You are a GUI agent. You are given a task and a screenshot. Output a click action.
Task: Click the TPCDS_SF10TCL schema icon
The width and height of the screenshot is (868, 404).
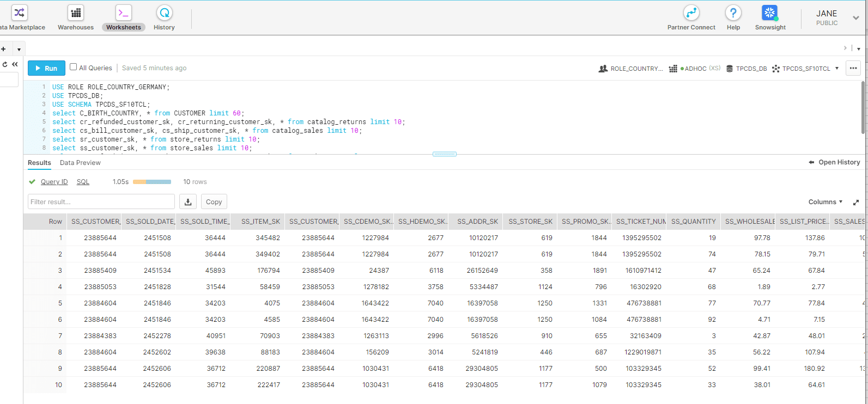[776, 69]
